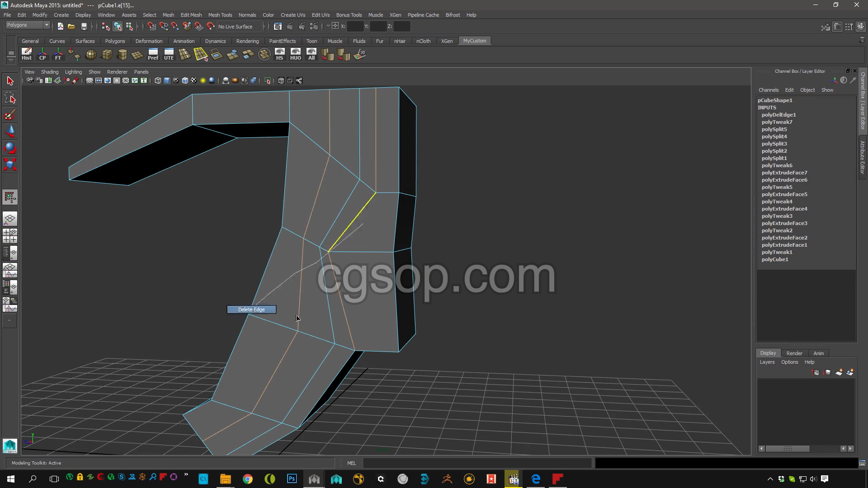The width and height of the screenshot is (868, 488).
Task: Open the Edit Mesh menu
Action: [191, 15]
